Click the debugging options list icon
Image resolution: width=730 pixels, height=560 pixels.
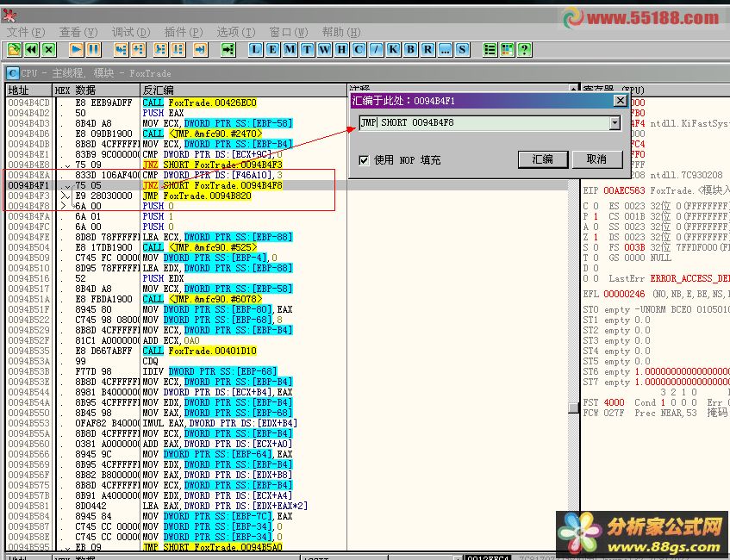click(x=490, y=49)
